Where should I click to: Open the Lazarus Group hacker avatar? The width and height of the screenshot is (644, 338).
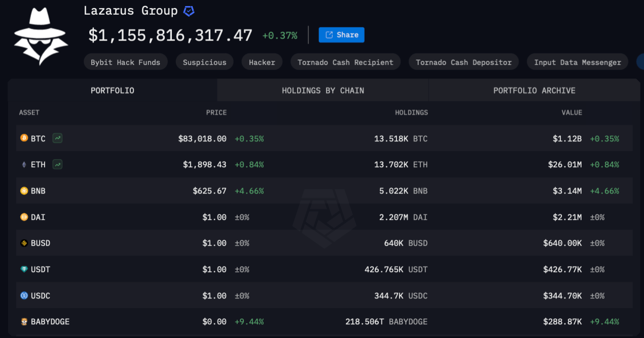coord(41,36)
